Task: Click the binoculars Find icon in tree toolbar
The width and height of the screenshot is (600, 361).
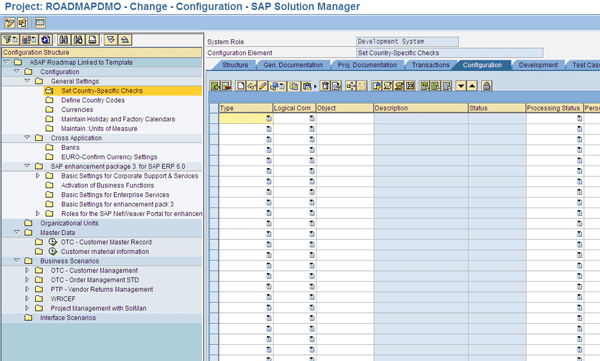Action: (64, 39)
